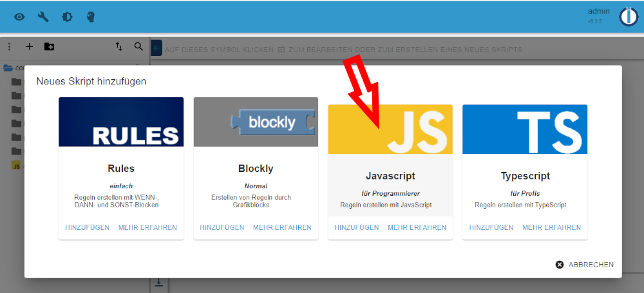Click the blockly card image
Viewport: 644px width, 293px height.
click(x=256, y=122)
